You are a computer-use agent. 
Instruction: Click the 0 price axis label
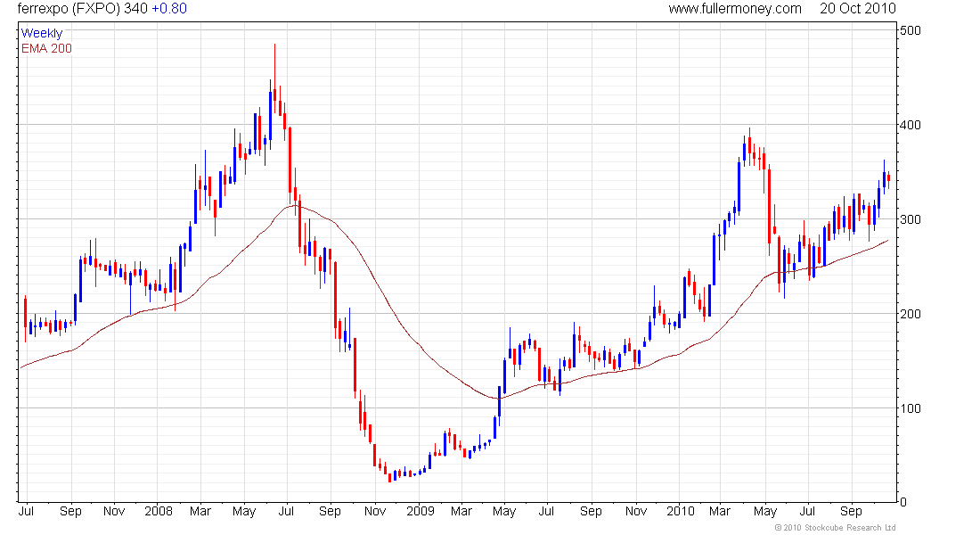(902, 502)
